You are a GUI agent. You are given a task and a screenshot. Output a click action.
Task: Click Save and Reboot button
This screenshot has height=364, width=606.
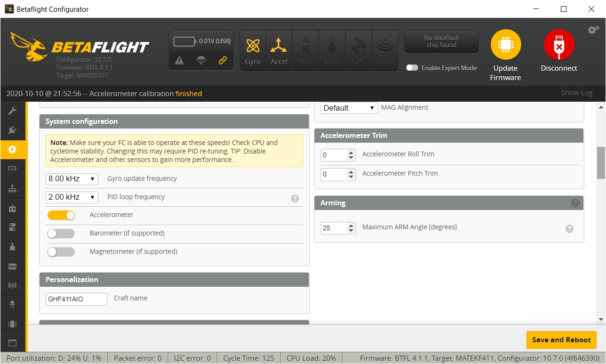pos(561,340)
